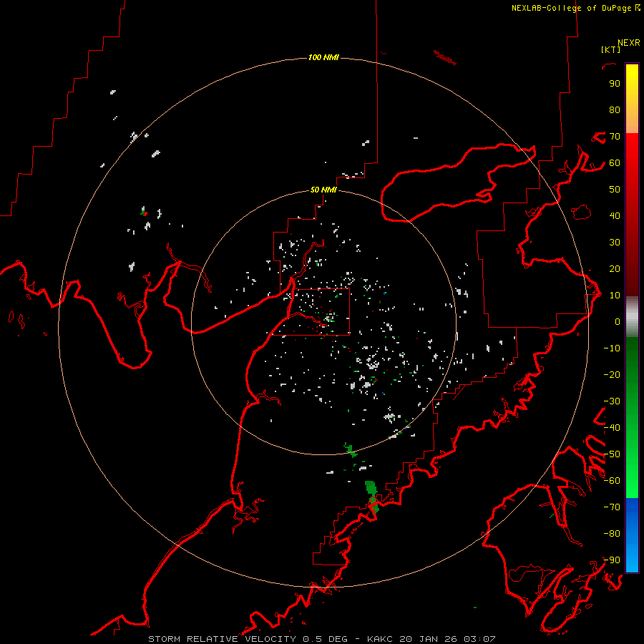Screen dimensions: 644x644
Task: Select the -50 value on velocity scale
Action: click(x=612, y=454)
